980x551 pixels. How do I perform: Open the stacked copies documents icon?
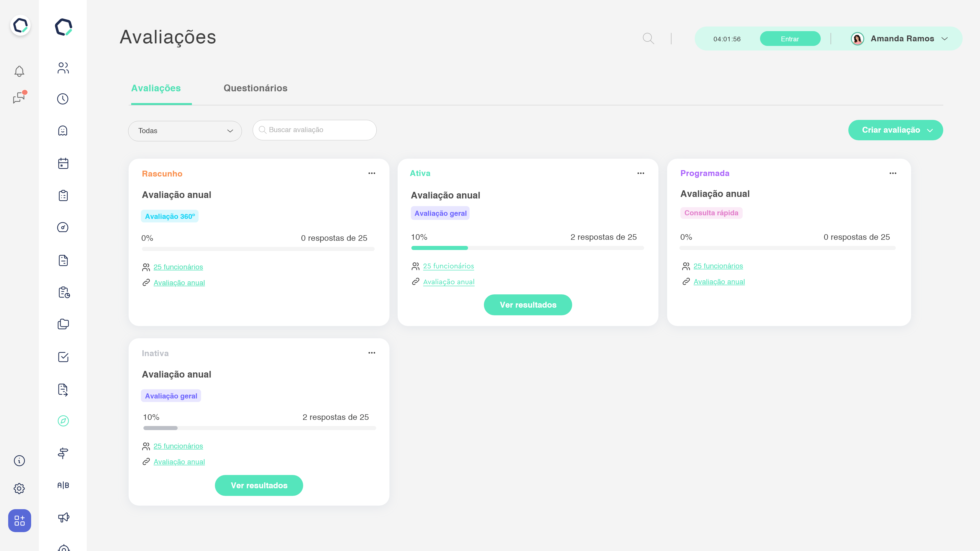point(63,324)
